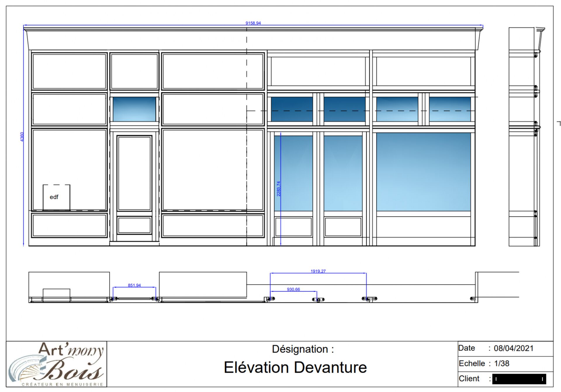Select the date value 08/04/2021

(514, 348)
